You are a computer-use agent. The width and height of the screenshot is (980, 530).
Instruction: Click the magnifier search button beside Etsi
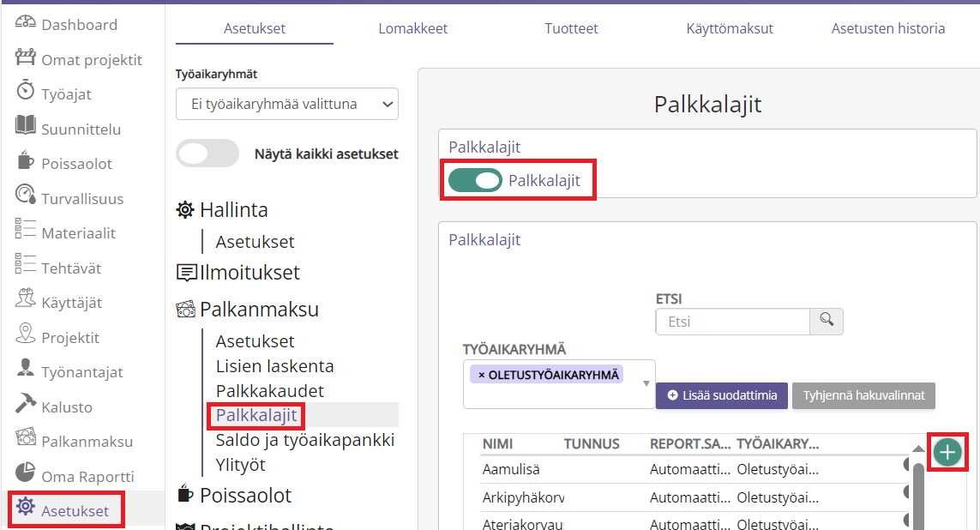(x=827, y=322)
